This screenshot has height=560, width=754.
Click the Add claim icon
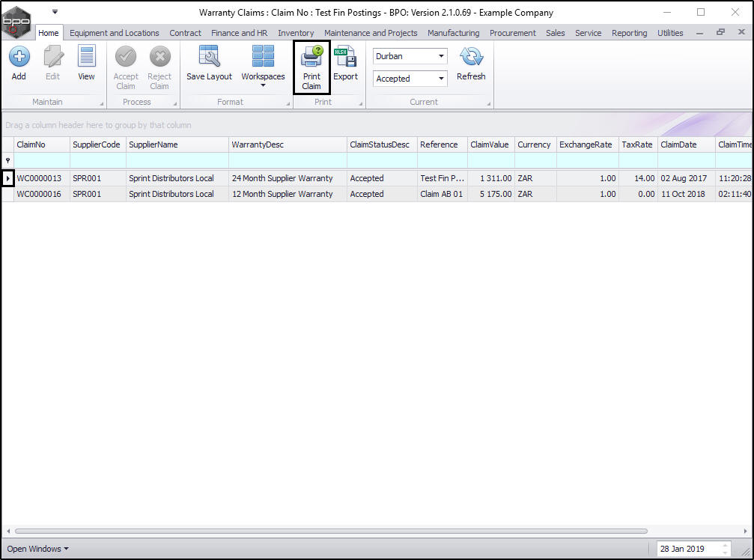tap(19, 57)
